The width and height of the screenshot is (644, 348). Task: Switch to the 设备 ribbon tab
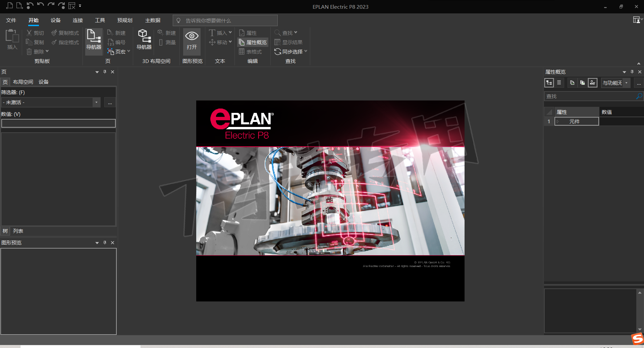pos(56,20)
